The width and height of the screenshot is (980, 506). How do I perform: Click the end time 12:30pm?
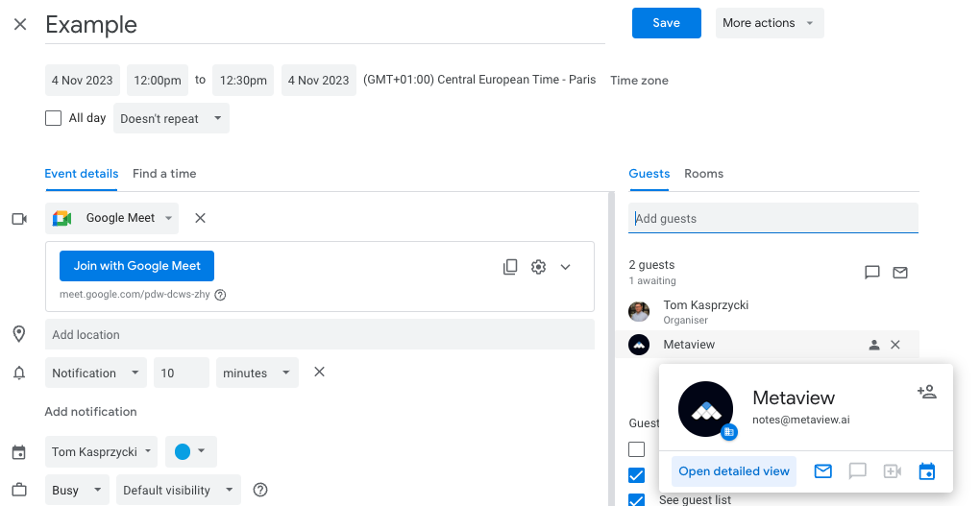click(243, 80)
